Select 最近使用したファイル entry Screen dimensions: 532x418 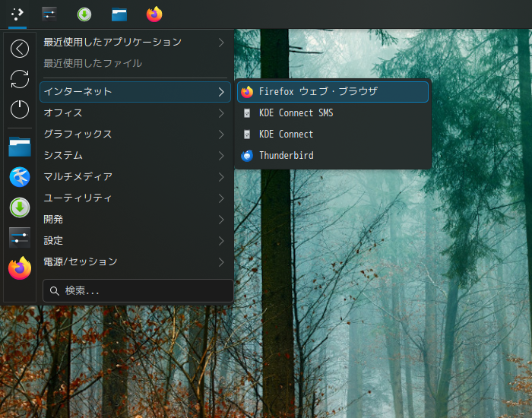coord(135,63)
